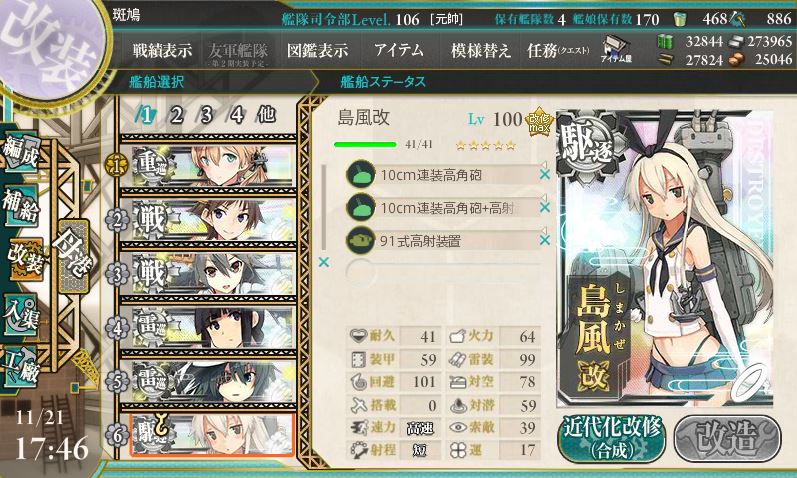This screenshot has height=478, width=797.
Task: Remove 10cm連装高角砲 with its X mark
Action: [544, 174]
